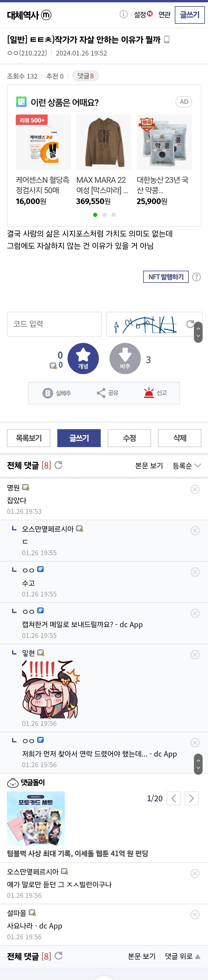Image resolution: width=208 pixels, height=980 pixels.
Task: Click the 공유 share icon
Action: point(101,393)
